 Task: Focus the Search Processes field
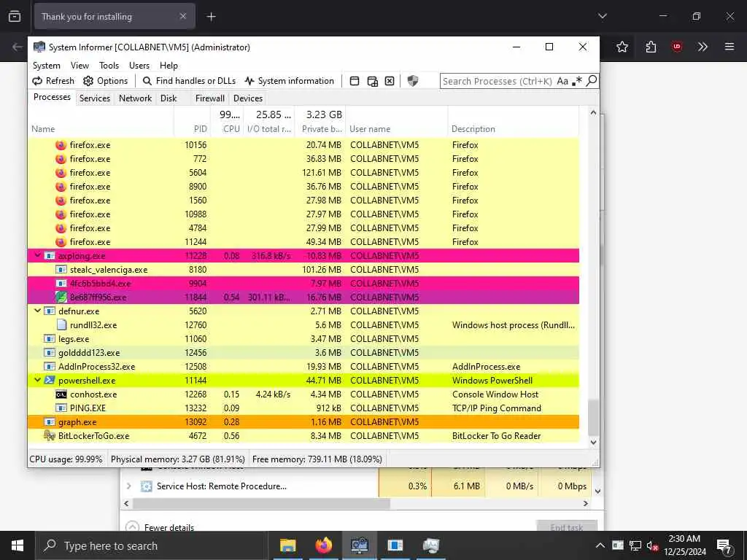pyautogui.click(x=497, y=81)
